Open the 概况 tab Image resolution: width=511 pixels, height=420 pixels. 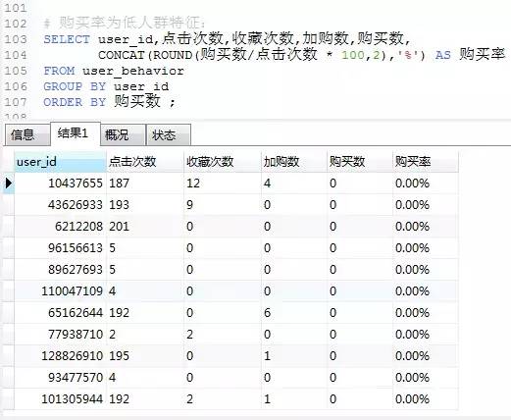(123, 134)
